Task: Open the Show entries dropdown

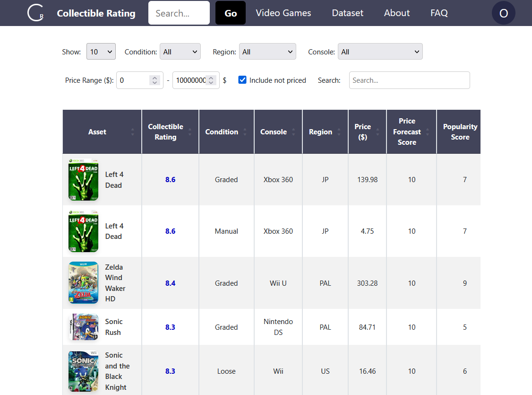Action: (101, 52)
